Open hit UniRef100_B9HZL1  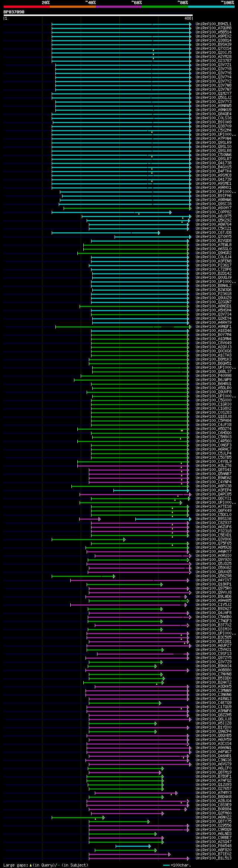click(213, 24)
